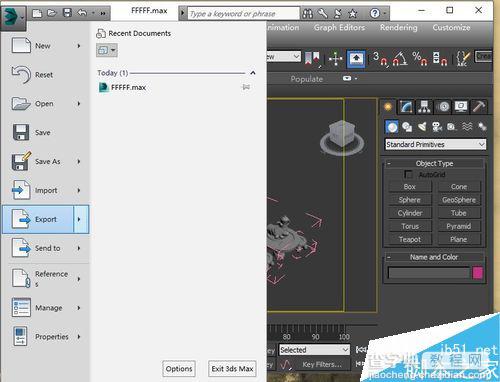
Task: Open the Rendering menu
Action: tap(399, 28)
